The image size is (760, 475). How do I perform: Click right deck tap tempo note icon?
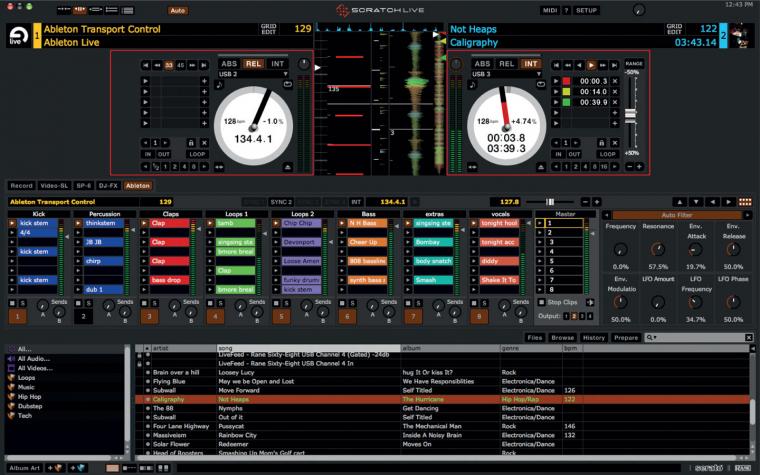pyautogui.click(x=473, y=84)
